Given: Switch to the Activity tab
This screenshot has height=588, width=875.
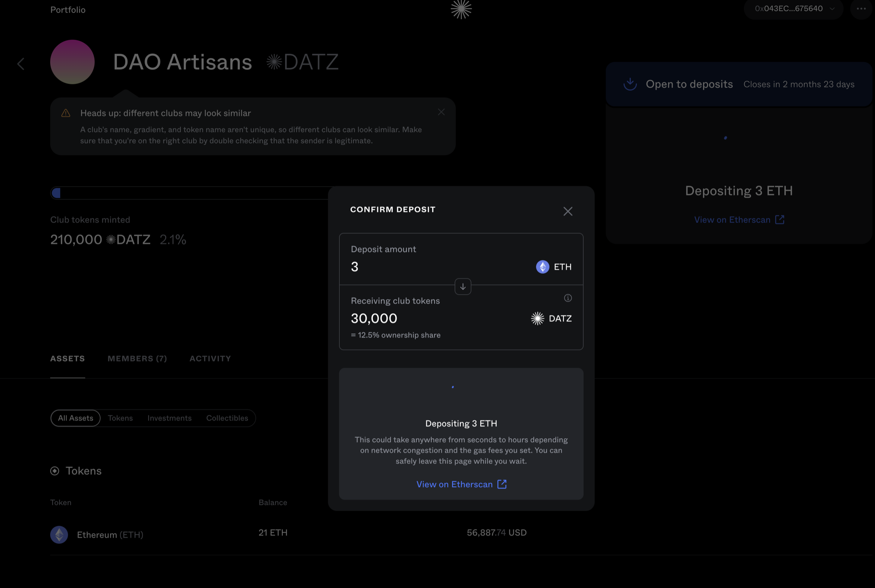Looking at the screenshot, I should (x=210, y=358).
